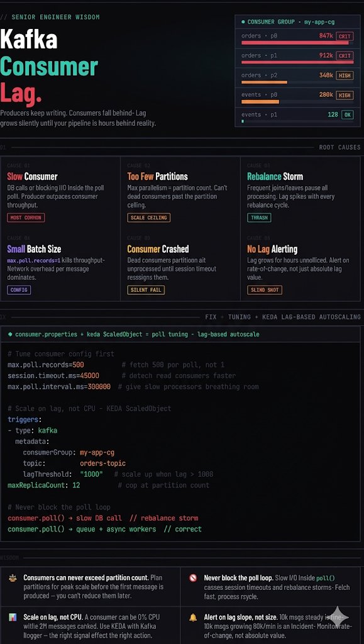364x644 pixels.
Task: Click the bell icon beside Alert on lag slope
Action: pyautogui.click(x=193, y=618)
